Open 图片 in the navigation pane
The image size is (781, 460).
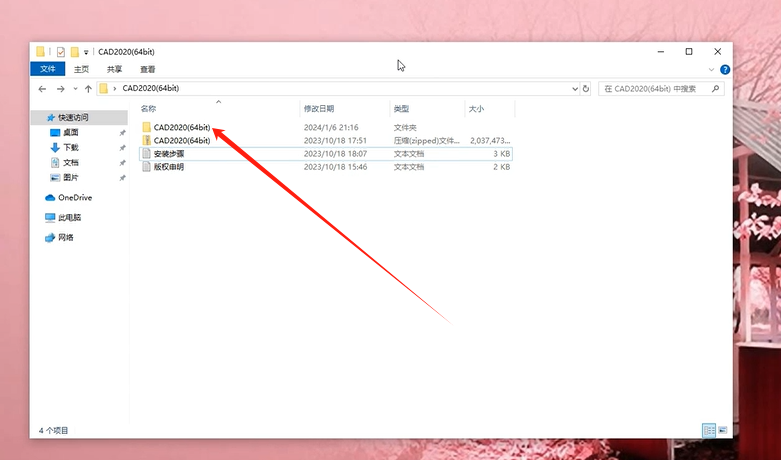click(x=70, y=177)
